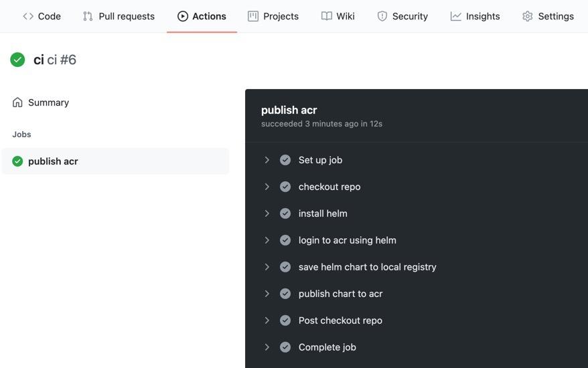This screenshot has height=368, width=588.
Task: Open the workflow Summary link
Action: pyautogui.click(x=48, y=102)
